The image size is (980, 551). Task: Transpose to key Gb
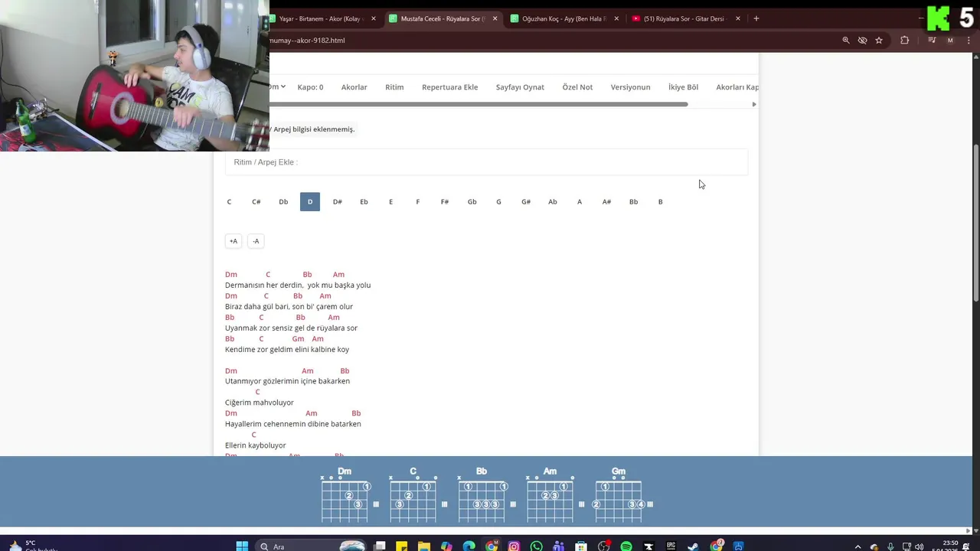[472, 201]
